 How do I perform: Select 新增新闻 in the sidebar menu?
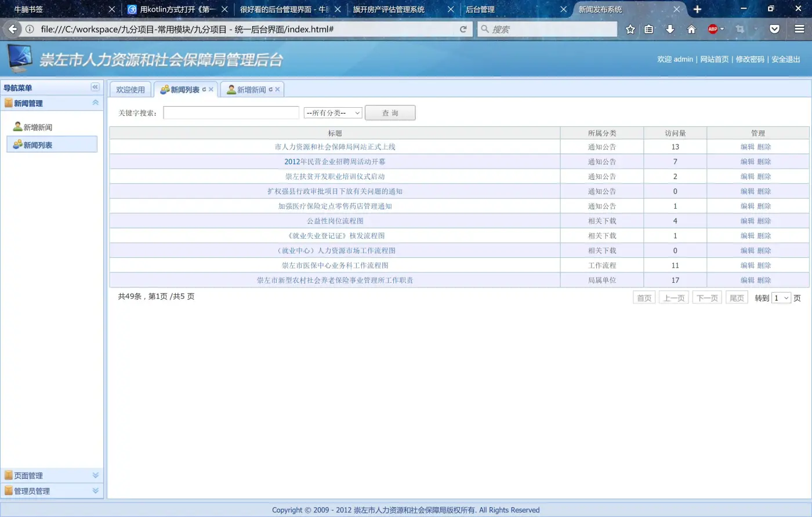[x=38, y=127]
